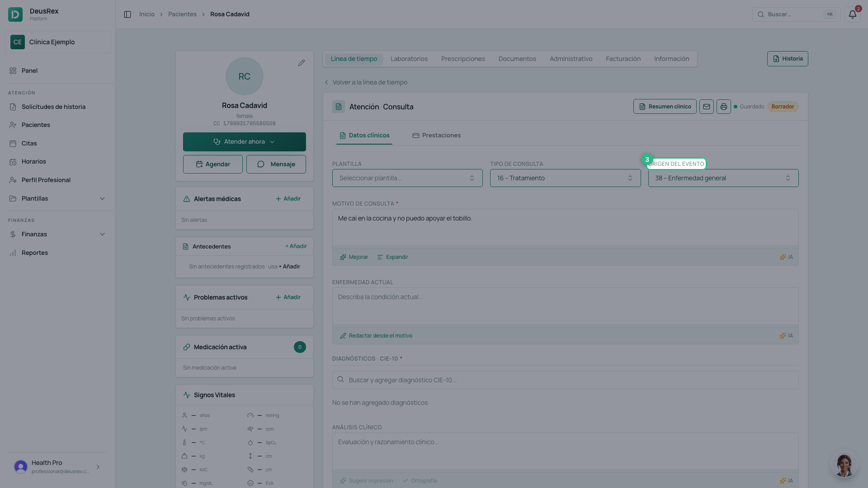Print the consultation with printer icon
The height and width of the screenshot is (488, 868).
pos(724,107)
